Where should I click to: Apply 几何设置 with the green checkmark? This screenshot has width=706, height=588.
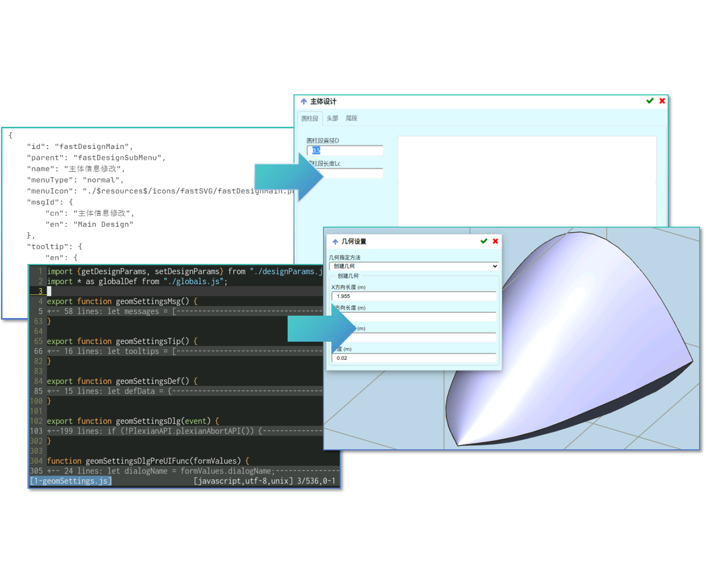pyautogui.click(x=484, y=241)
